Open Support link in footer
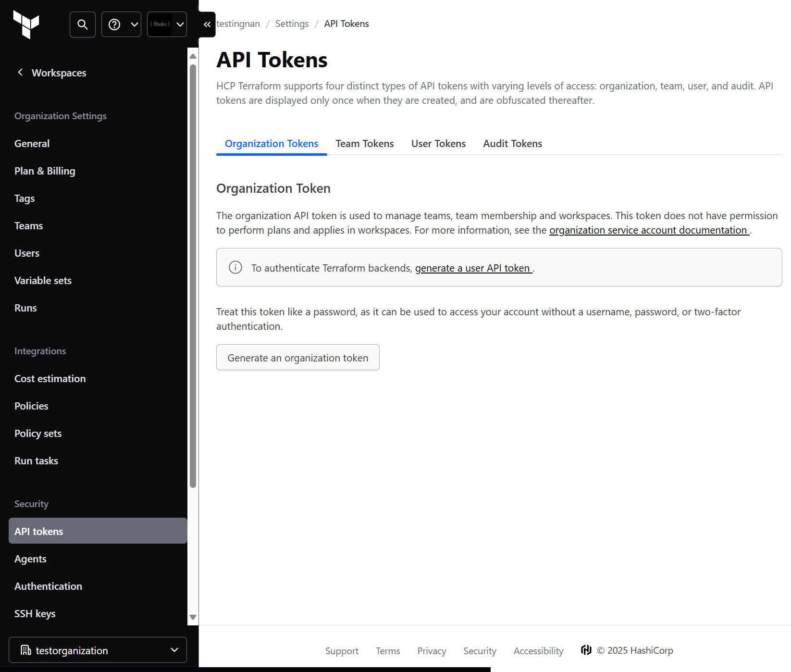This screenshot has height=672, width=791. click(342, 651)
